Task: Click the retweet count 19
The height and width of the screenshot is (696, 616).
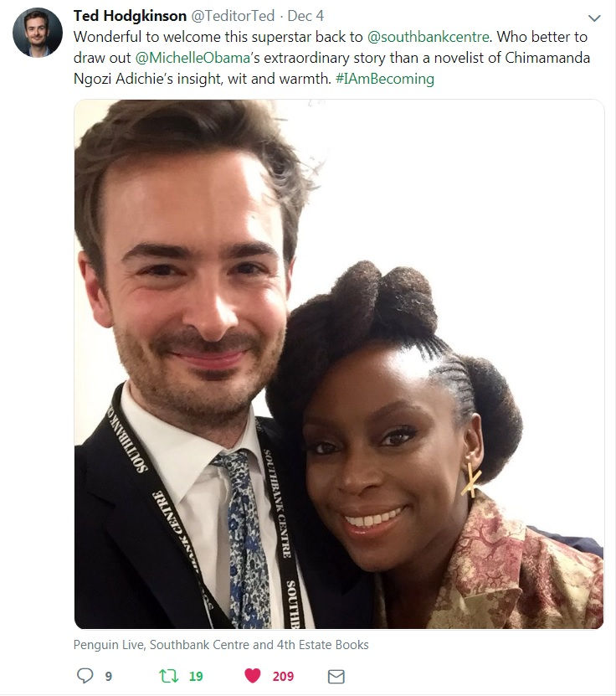Action: (196, 677)
